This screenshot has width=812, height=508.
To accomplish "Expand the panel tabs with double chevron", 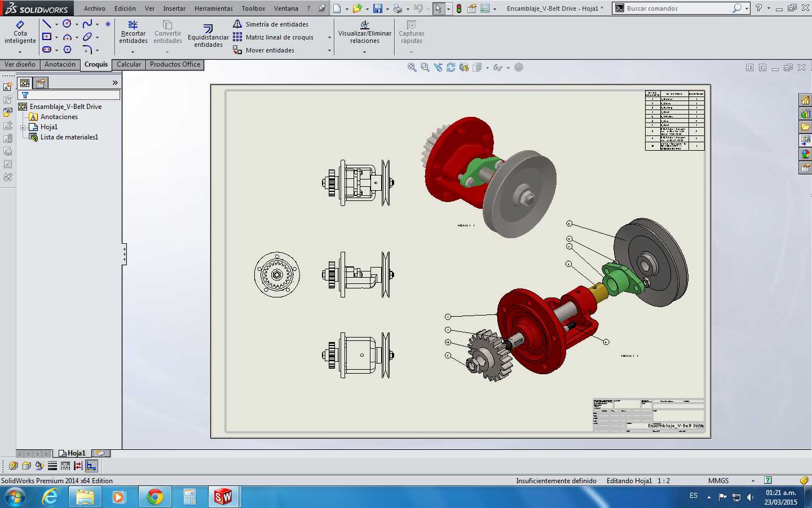I will coord(115,83).
